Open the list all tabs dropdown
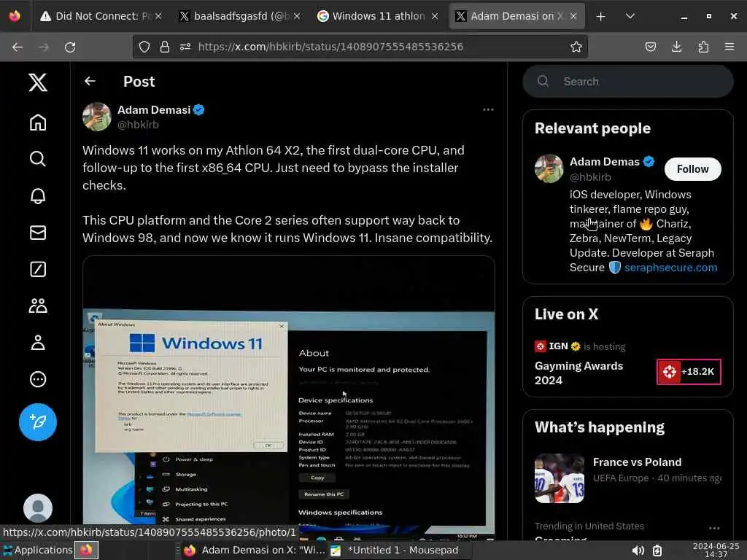The height and width of the screenshot is (560, 747). pos(630,16)
